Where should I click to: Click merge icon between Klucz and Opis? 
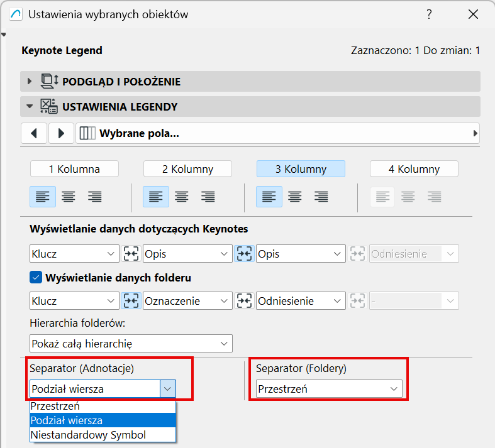pos(131,254)
